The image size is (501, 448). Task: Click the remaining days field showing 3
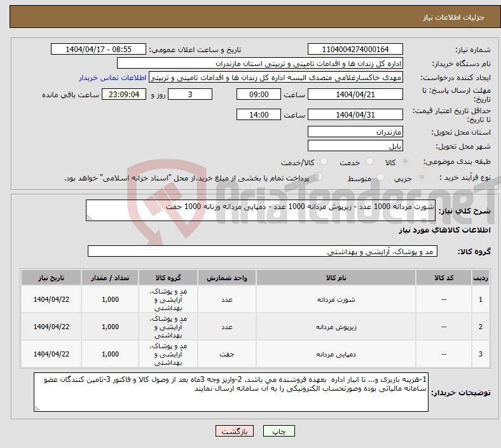coord(190,94)
